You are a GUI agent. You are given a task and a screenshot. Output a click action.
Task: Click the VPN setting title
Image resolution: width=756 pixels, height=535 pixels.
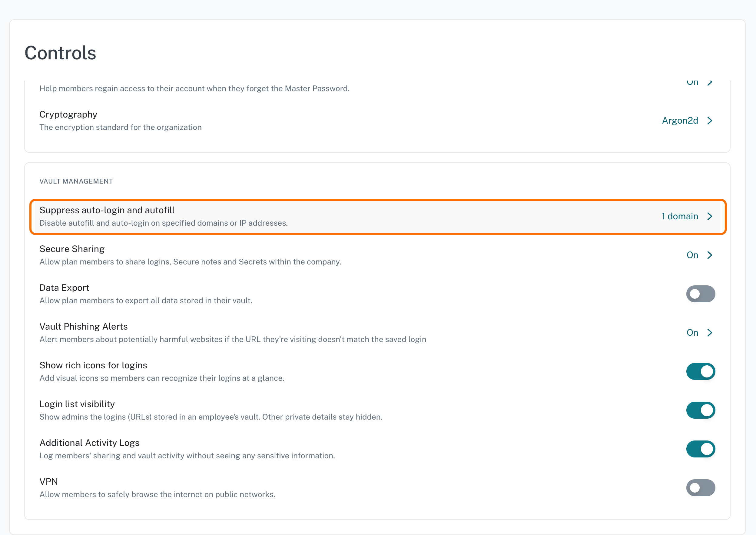pos(49,482)
